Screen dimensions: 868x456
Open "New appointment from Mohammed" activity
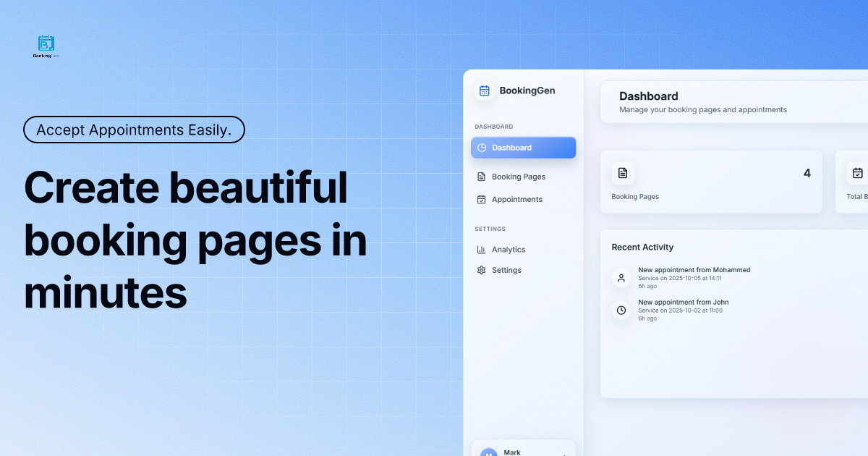694,270
